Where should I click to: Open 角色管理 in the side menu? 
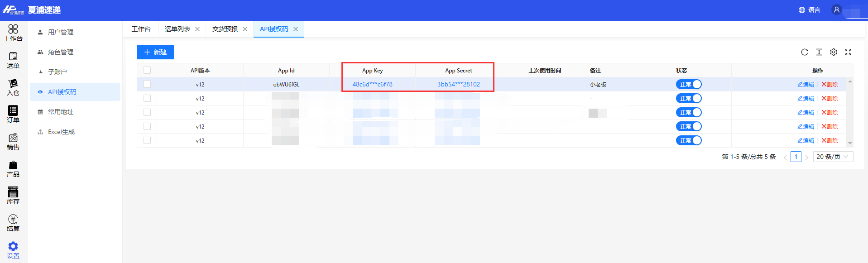61,52
